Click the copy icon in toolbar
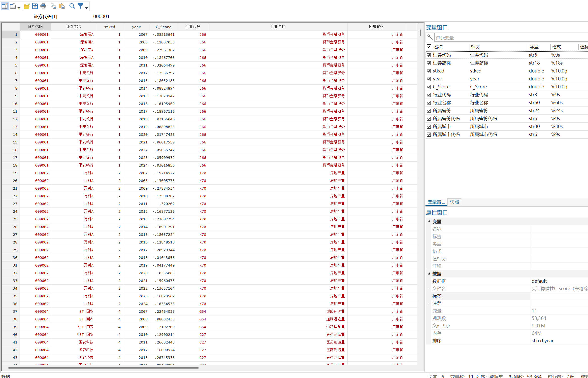This screenshot has height=378, width=588. coord(53,6)
